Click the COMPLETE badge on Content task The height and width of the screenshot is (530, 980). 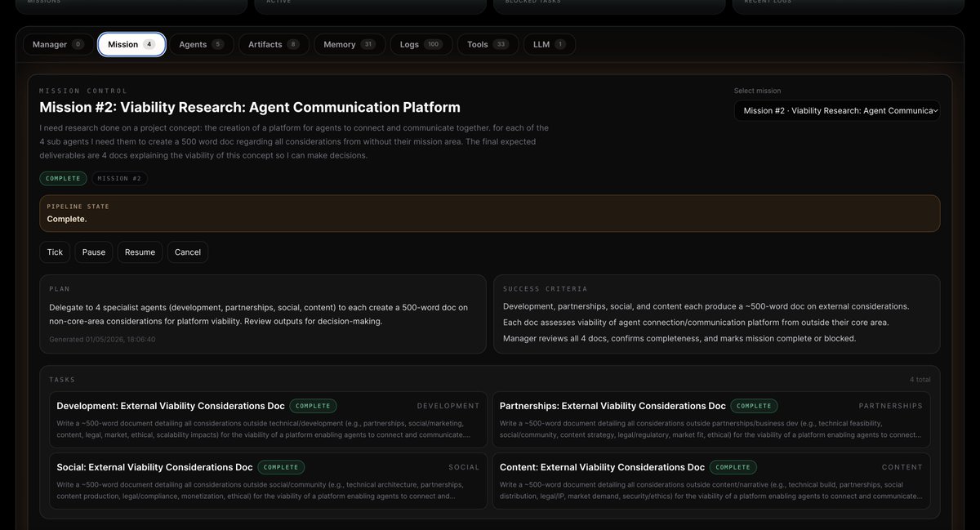coord(733,467)
